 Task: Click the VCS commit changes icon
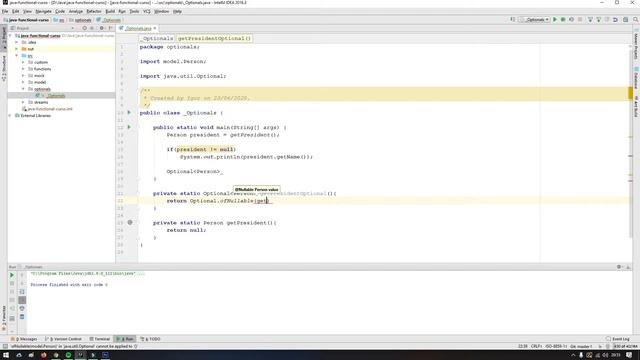coord(598,20)
